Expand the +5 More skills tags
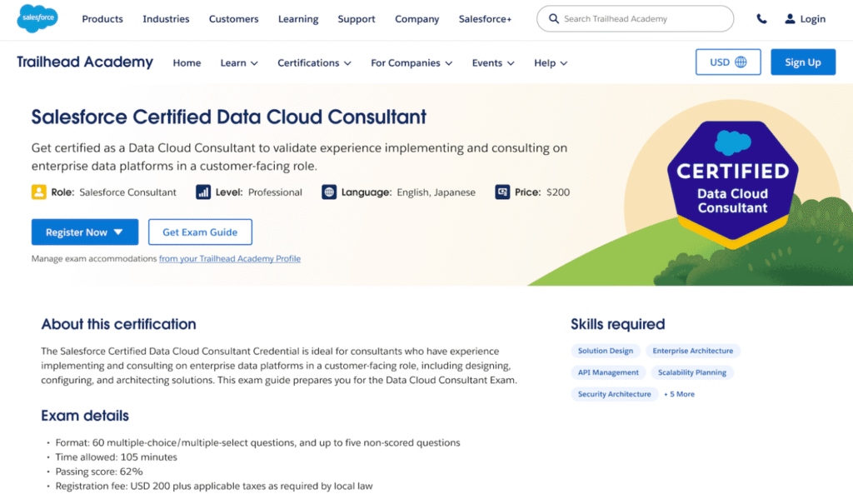Screen dimensions: 853x504 click(x=679, y=393)
